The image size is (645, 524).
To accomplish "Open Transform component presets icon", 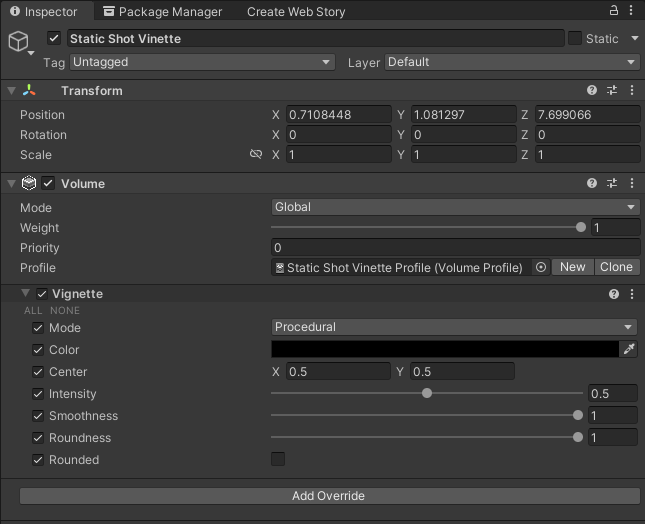I will 613,91.
